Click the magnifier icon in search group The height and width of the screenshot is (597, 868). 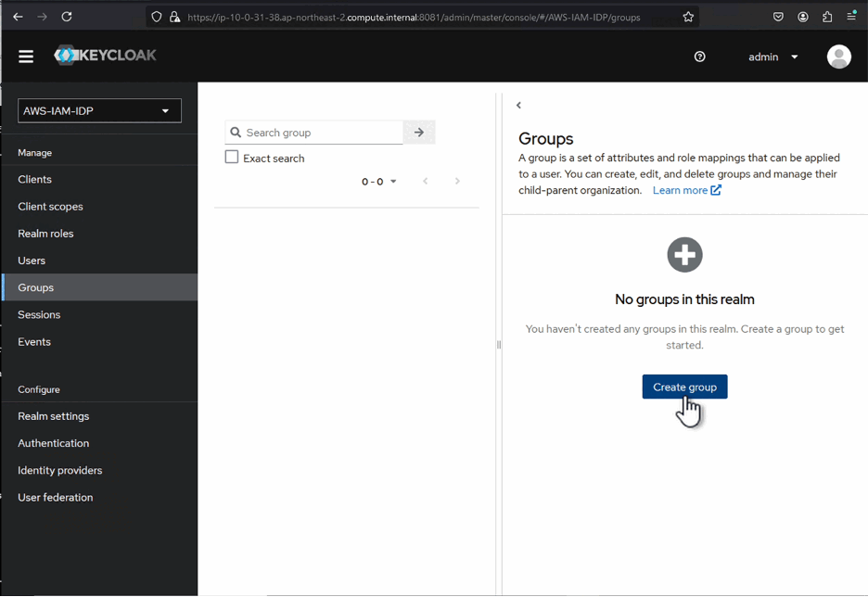pos(236,133)
